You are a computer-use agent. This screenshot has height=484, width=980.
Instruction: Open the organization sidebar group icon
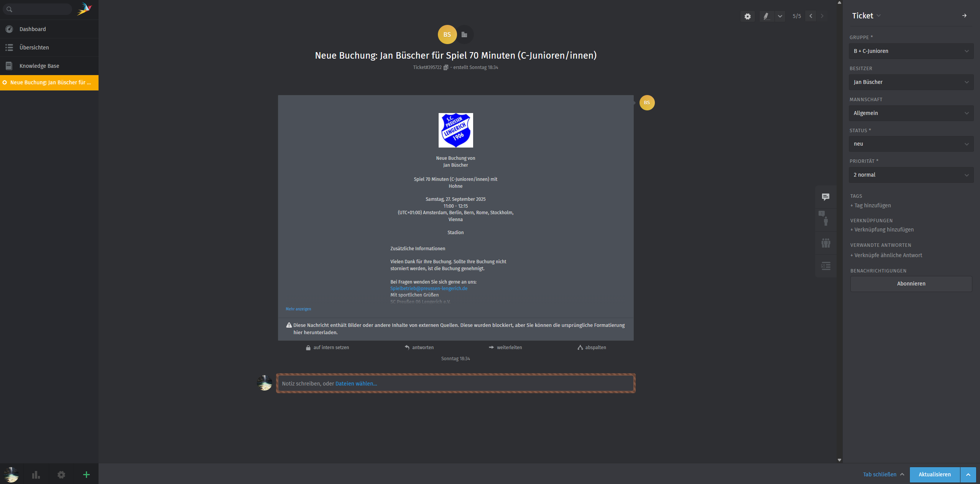[825, 243]
